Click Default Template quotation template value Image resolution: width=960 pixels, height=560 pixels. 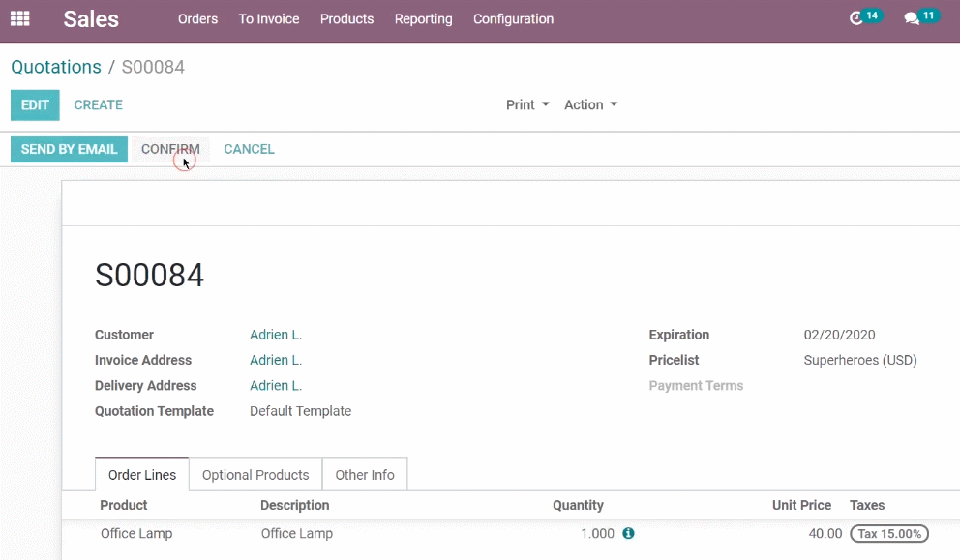pyautogui.click(x=301, y=411)
